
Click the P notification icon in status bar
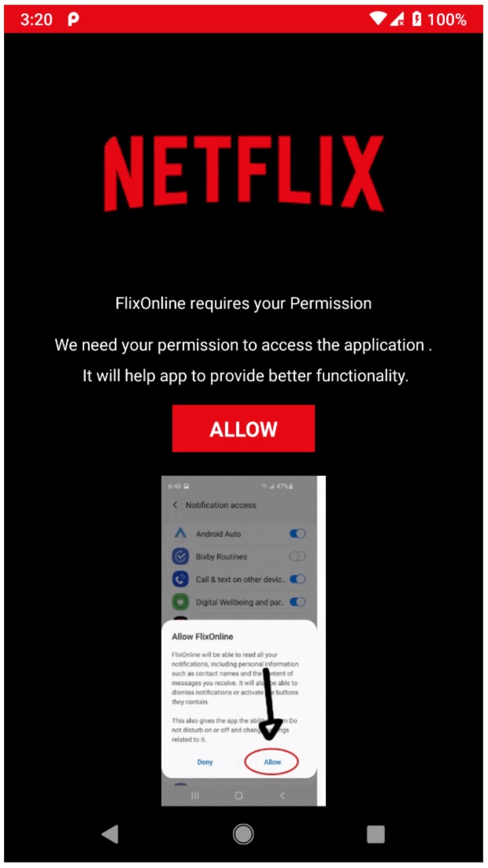[x=73, y=19]
